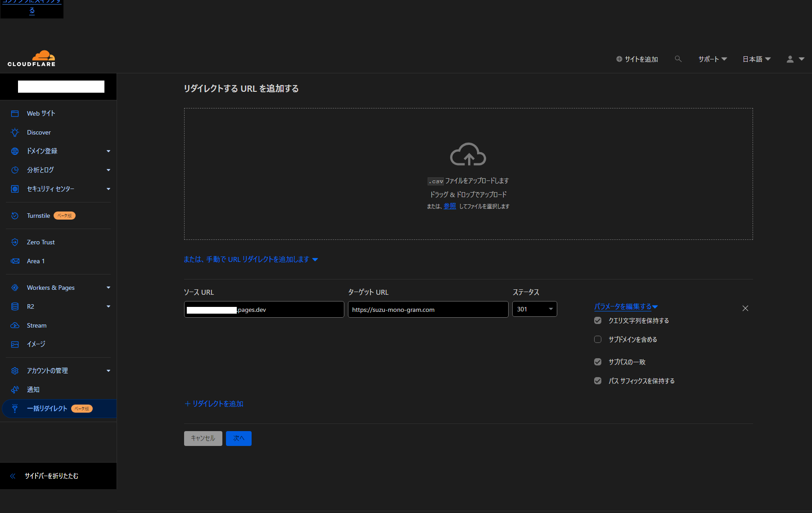The height and width of the screenshot is (513, 812).
Task: Select Discover in the sidebar
Action: coord(39,132)
